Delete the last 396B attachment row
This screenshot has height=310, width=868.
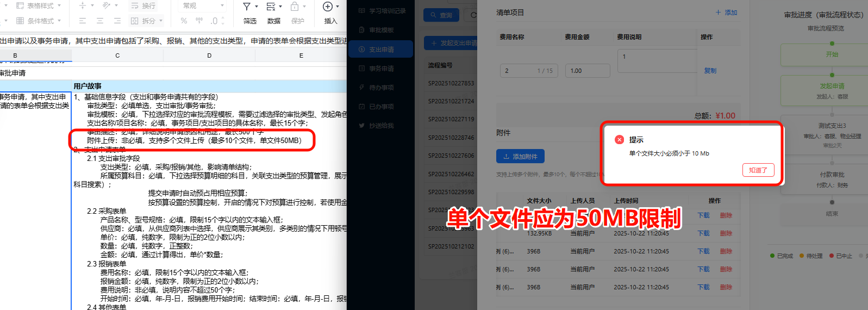tap(726, 287)
